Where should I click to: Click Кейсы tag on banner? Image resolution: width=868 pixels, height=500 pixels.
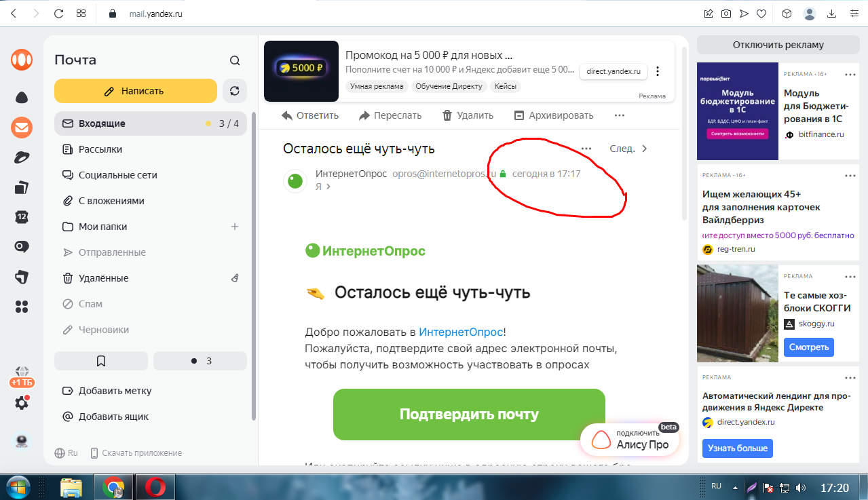[505, 86]
